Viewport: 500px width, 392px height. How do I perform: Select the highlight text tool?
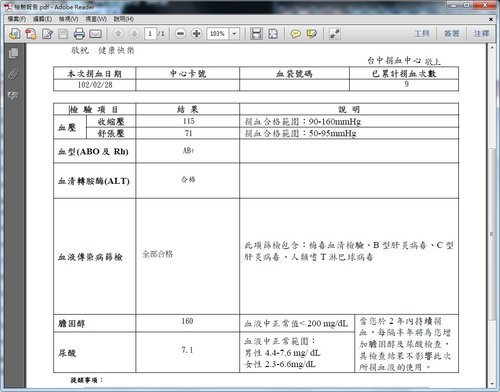(x=311, y=34)
